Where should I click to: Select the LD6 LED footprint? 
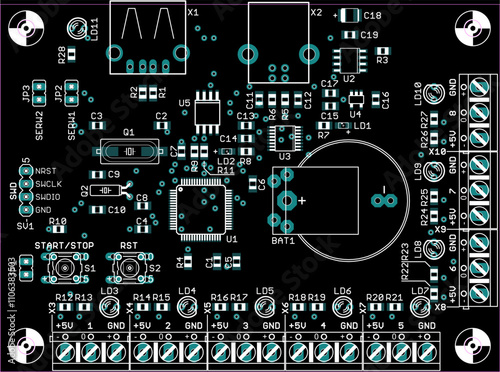coord(343,307)
